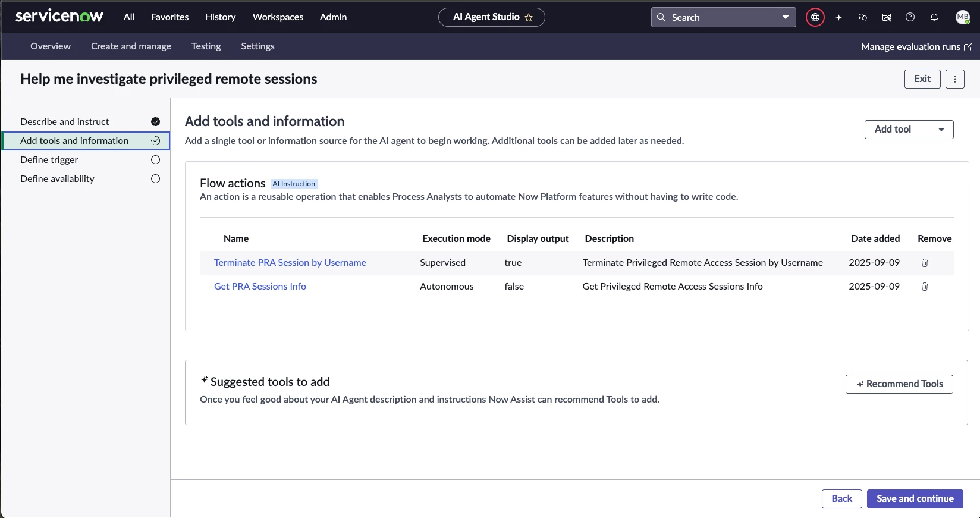Open notifications bell icon
This screenshot has width=980, height=518.
(934, 17)
